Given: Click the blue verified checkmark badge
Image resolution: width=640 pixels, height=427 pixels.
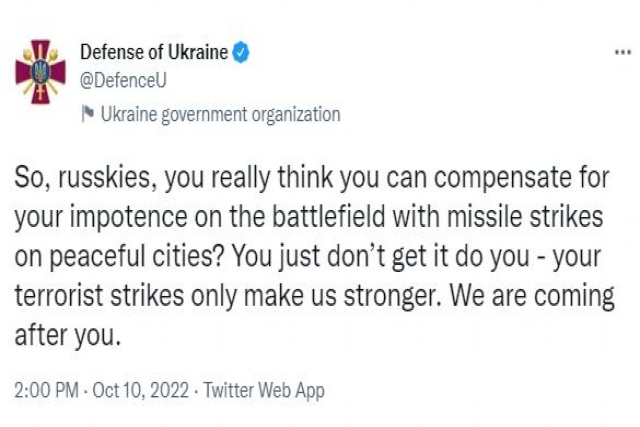Looking at the screenshot, I should coord(240,52).
